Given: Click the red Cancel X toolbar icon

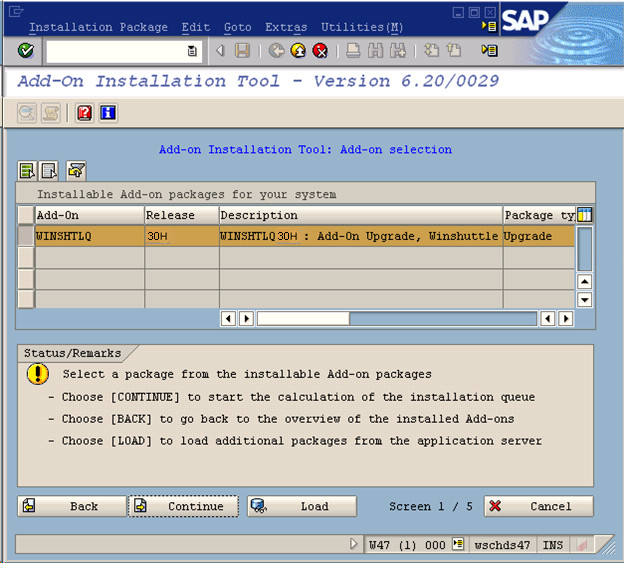Looking at the screenshot, I should (320, 51).
